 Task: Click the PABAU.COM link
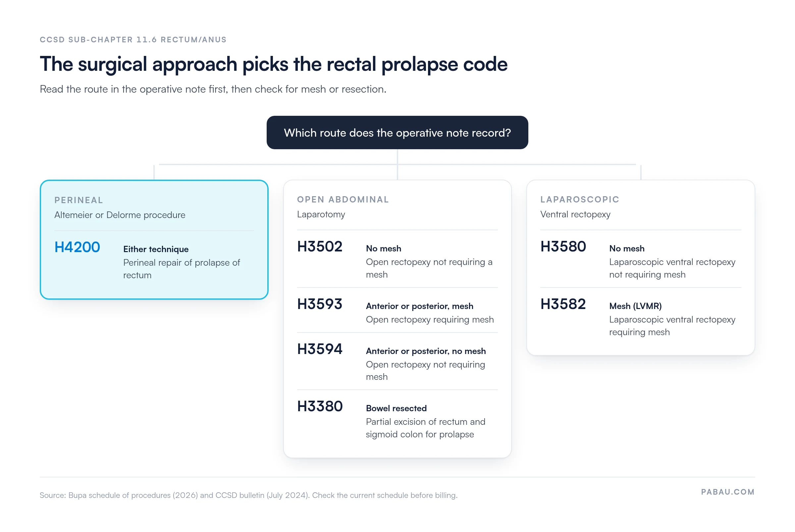tap(728, 492)
